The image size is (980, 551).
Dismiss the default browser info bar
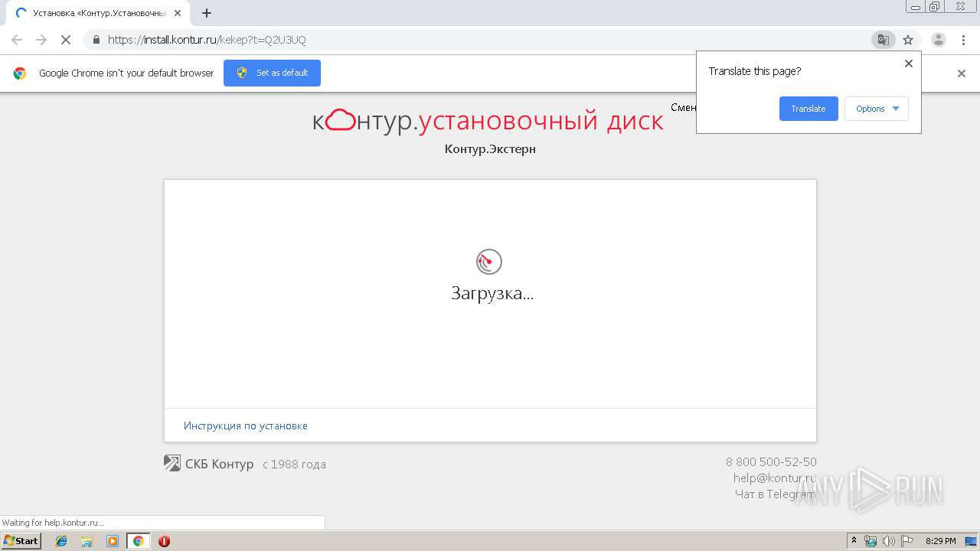pos(962,73)
